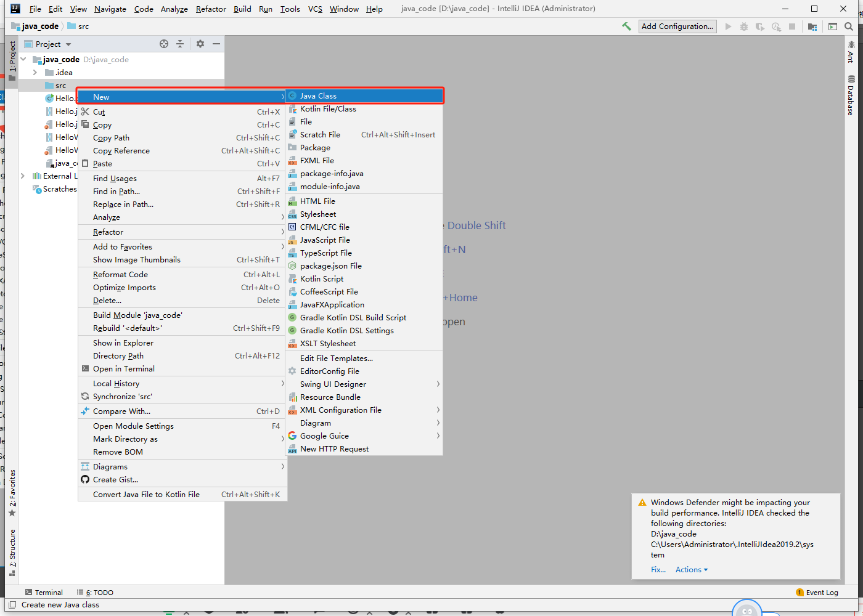Choose JavaScript File option
The height and width of the screenshot is (616, 863).
364,240
